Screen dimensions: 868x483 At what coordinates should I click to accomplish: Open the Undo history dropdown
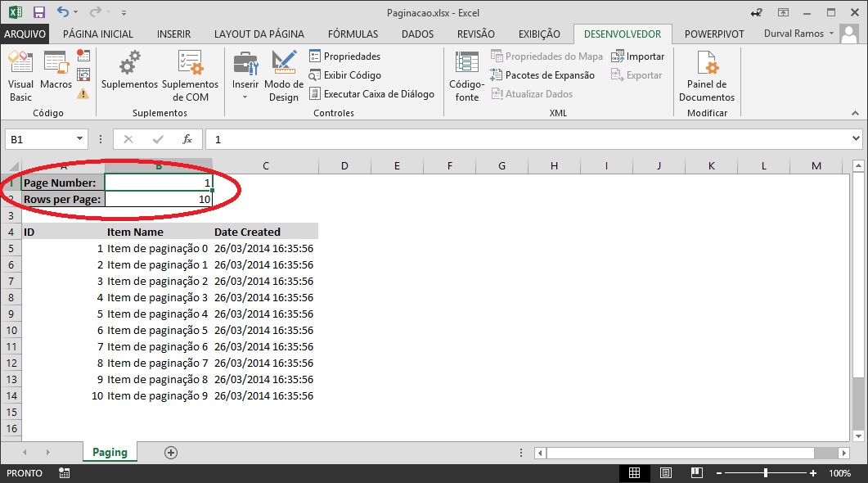pyautogui.click(x=76, y=12)
